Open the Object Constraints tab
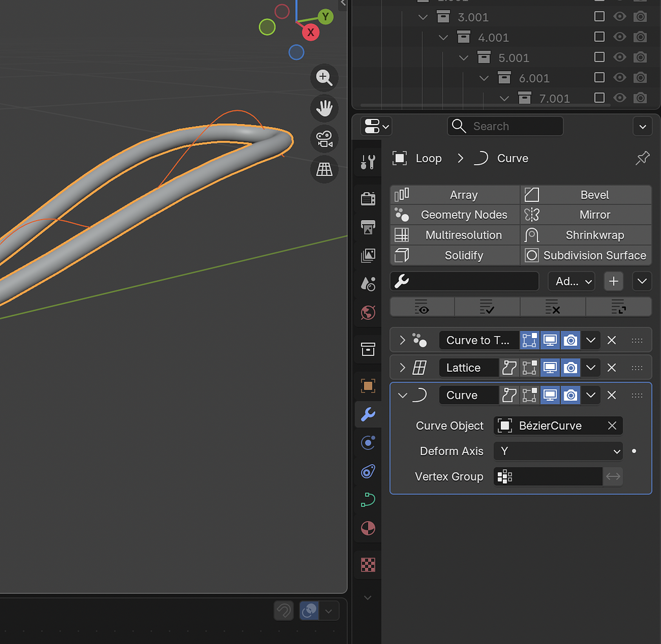The width and height of the screenshot is (661, 644). coord(368,471)
